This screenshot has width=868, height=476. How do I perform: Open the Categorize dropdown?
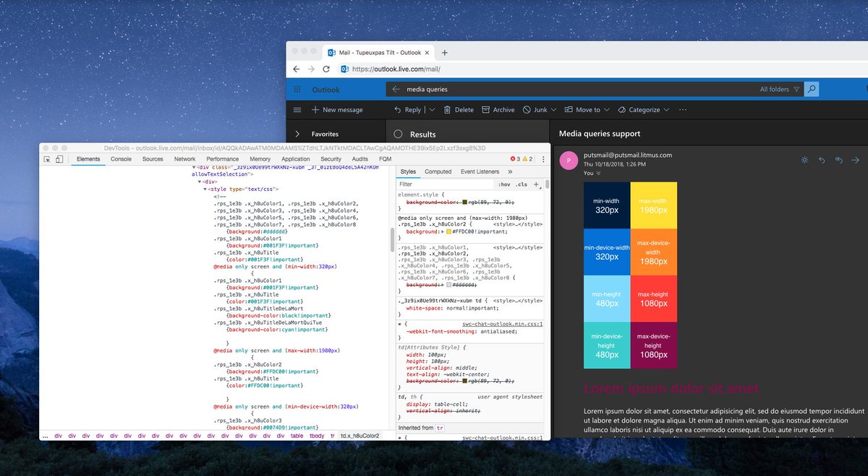[x=644, y=110]
